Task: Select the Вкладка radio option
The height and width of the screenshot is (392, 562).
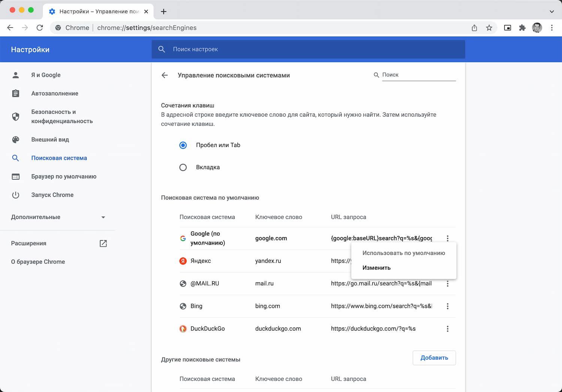Action: click(x=183, y=168)
